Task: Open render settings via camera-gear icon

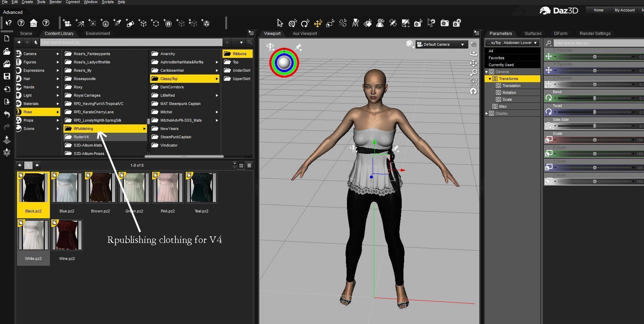Action: tap(457, 23)
